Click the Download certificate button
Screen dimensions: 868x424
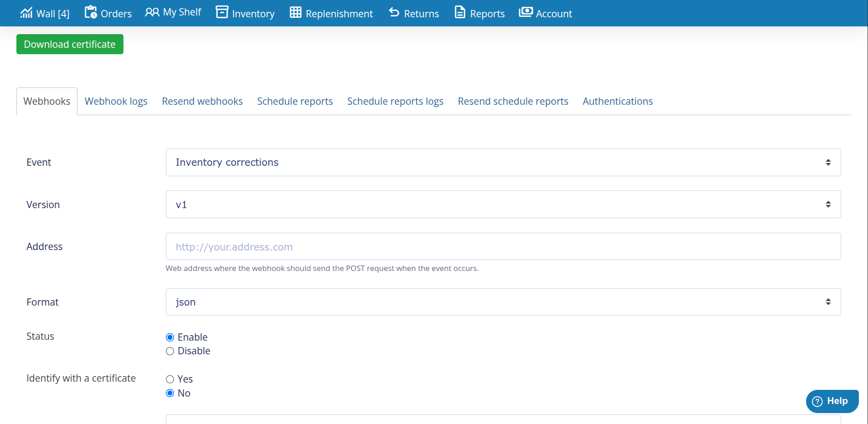coord(69,44)
